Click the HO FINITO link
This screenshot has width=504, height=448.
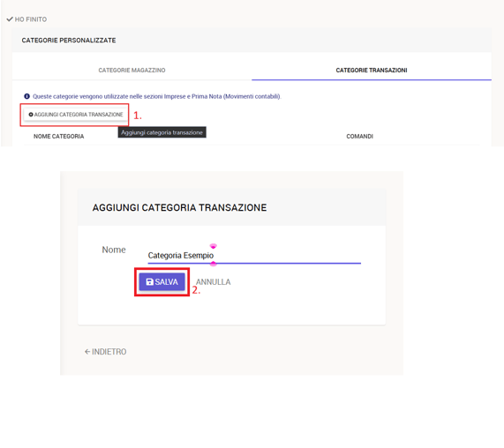[x=26, y=19]
